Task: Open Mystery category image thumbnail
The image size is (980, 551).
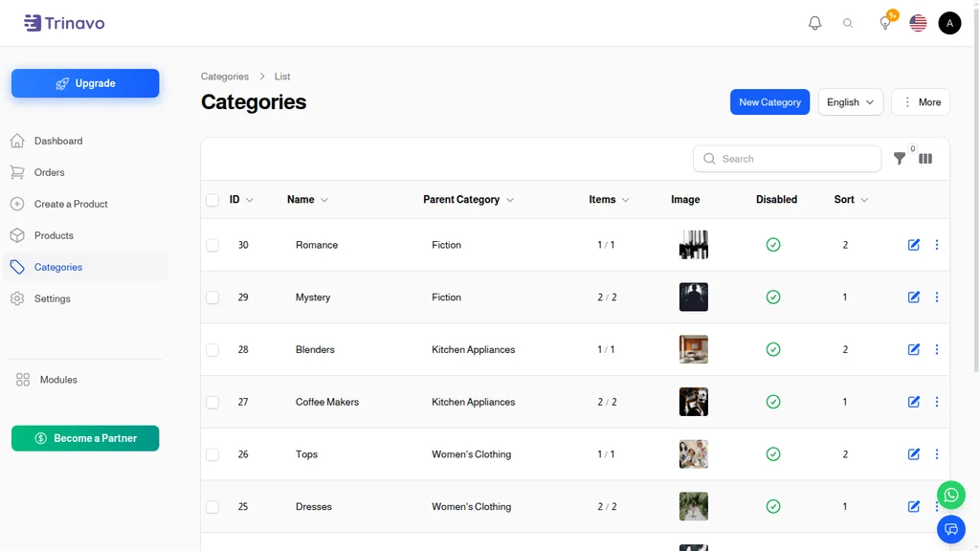Action: (693, 298)
